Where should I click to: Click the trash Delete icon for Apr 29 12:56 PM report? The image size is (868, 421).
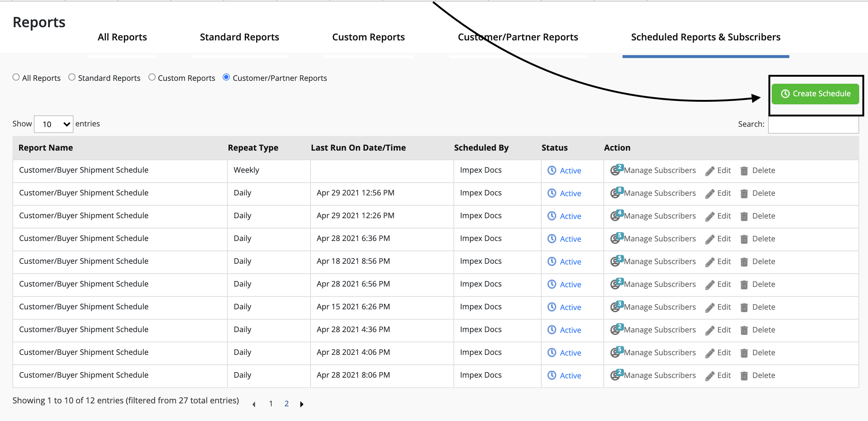(x=744, y=194)
